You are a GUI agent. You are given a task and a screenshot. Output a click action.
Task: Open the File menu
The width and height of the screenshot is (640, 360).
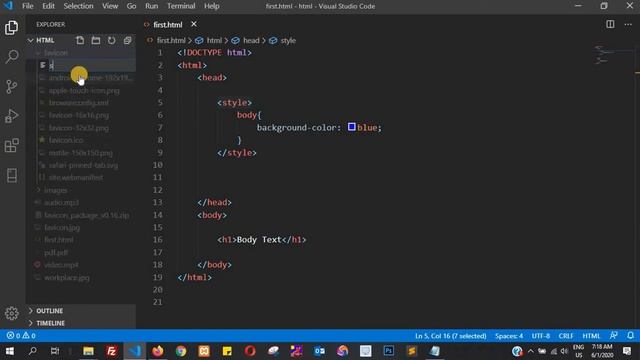(28, 6)
